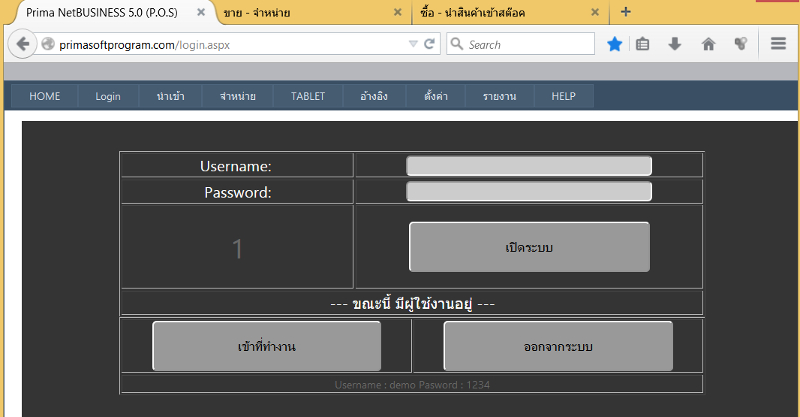This screenshot has width=800, height=417.
Task: Click the browser back arrow button
Action: [x=22, y=44]
